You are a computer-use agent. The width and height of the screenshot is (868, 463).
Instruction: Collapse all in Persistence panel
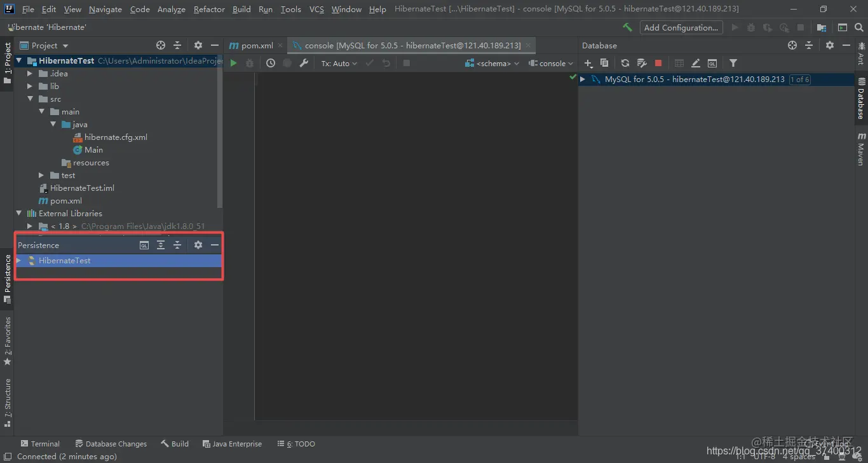pos(177,245)
